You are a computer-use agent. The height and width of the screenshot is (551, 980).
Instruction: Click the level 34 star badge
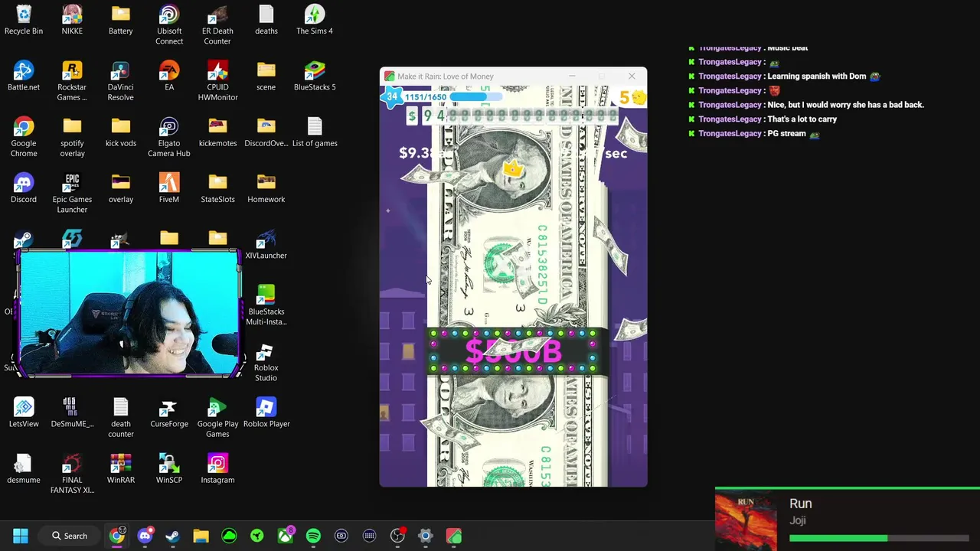pos(393,97)
